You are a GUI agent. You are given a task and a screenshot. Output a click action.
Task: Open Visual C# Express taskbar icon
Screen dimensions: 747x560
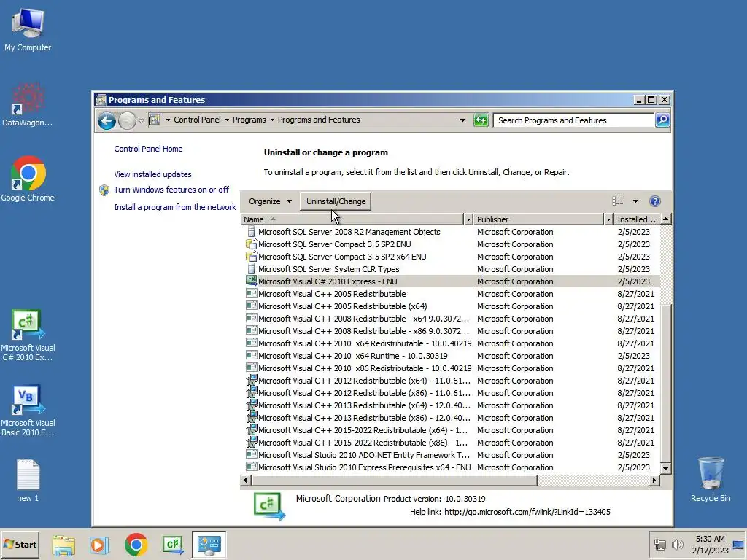click(172, 545)
